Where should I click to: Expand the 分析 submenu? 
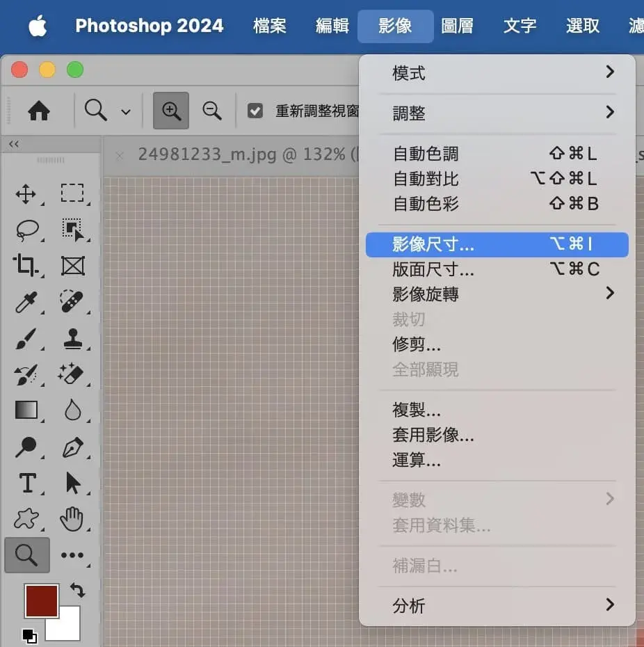pos(497,605)
